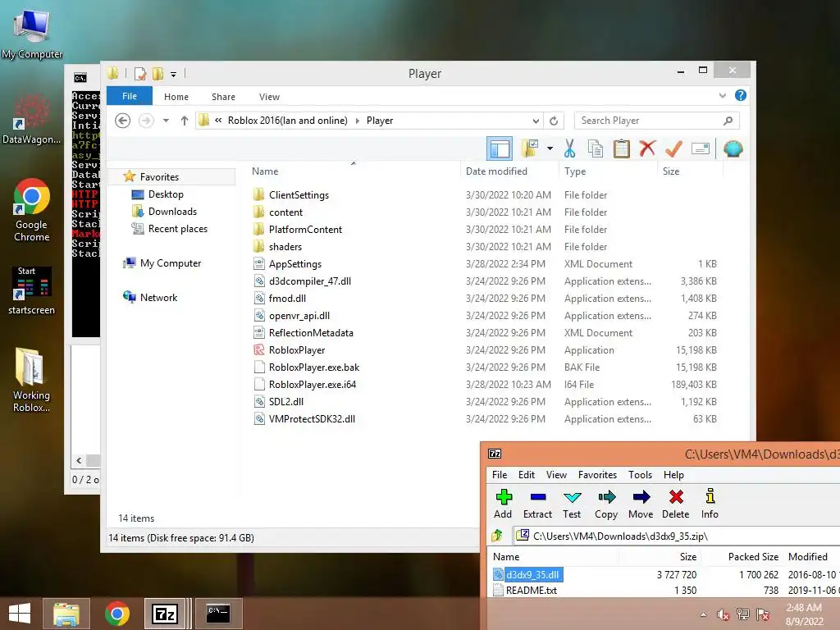Click the Refresh button beside address bar
This screenshot has width=840, height=630.
(554, 121)
